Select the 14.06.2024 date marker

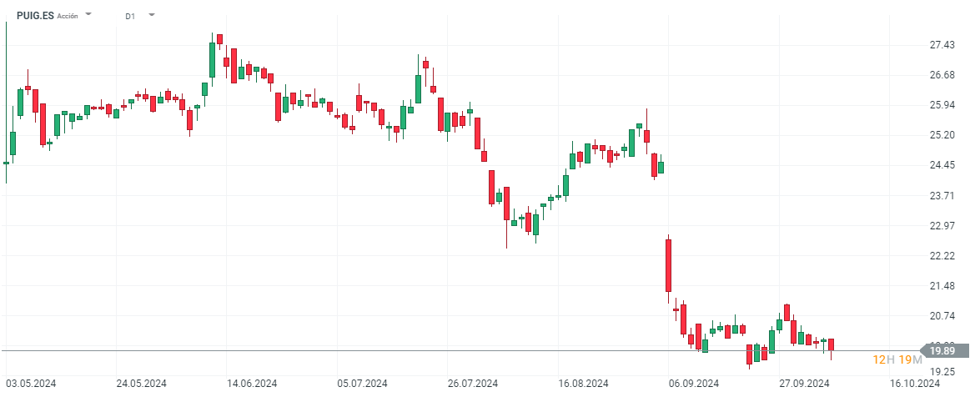pyautogui.click(x=252, y=384)
